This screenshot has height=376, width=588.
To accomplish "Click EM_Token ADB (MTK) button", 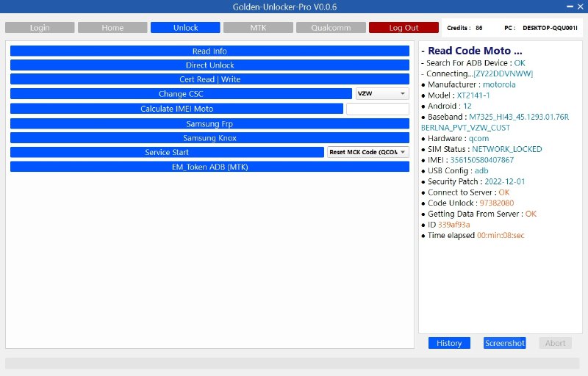I will (x=209, y=167).
